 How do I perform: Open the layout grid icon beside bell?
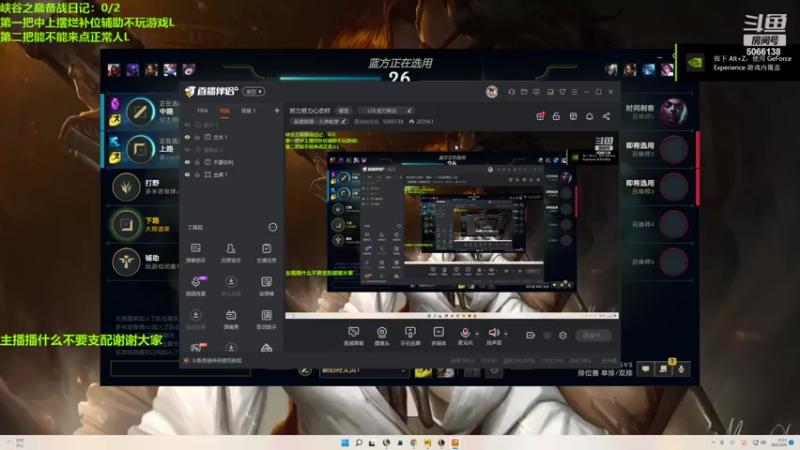tap(573, 116)
